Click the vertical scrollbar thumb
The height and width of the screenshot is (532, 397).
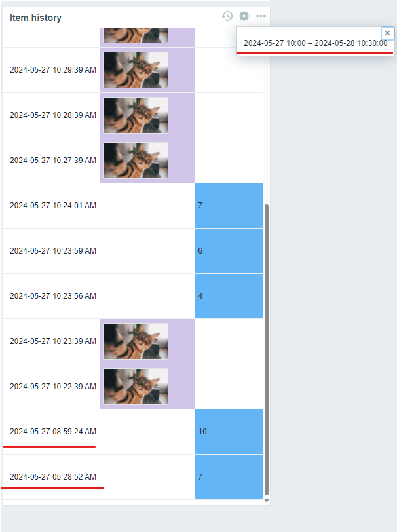coord(267,350)
